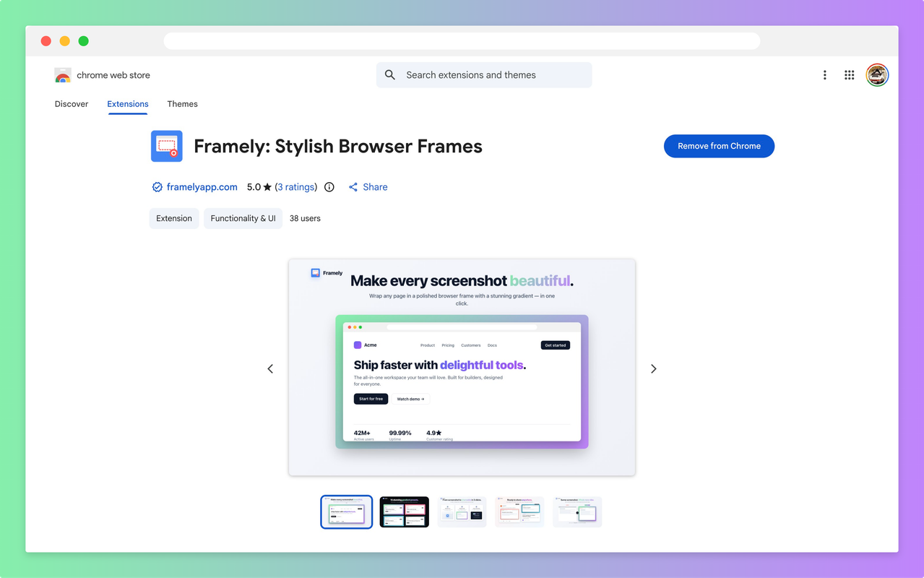924x578 pixels.
Task: Open the three-dot more options menu
Action: [824, 75]
